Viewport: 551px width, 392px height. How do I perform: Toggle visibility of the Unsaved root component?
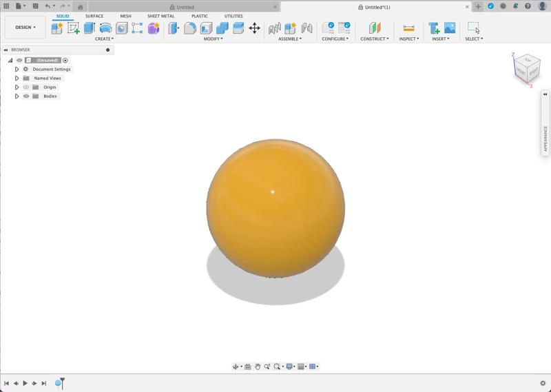pyautogui.click(x=19, y=61)
